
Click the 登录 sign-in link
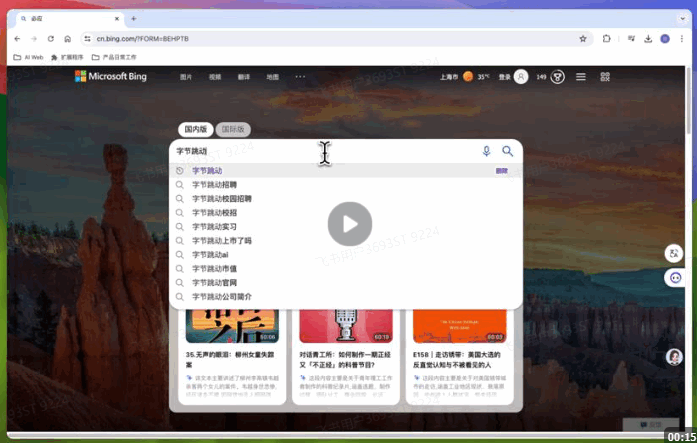(x=505, y=77)
